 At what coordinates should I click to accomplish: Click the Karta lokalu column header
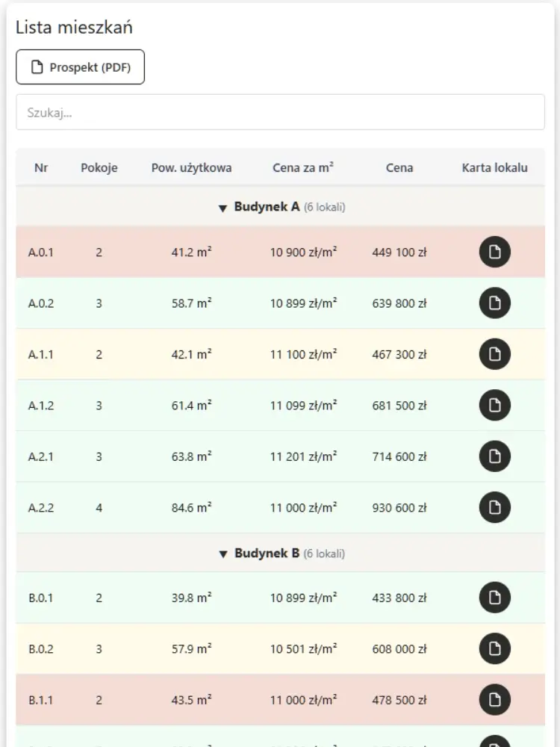pyautogui.click(x=495, y=167)
